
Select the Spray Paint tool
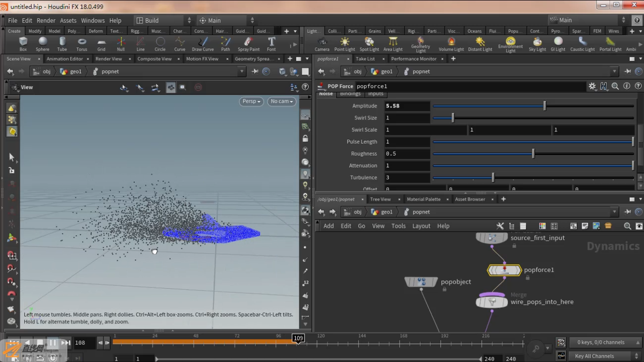pyautogui.click(x=249, y=44)
